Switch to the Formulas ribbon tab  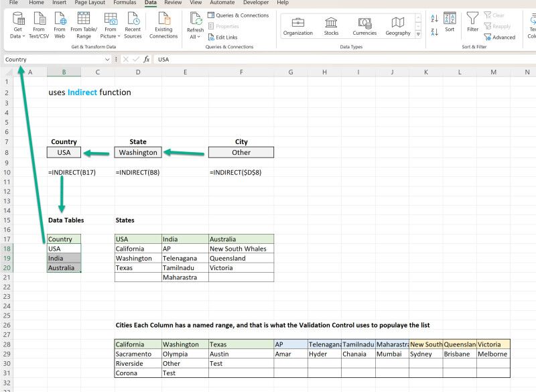tap(125, 3)
